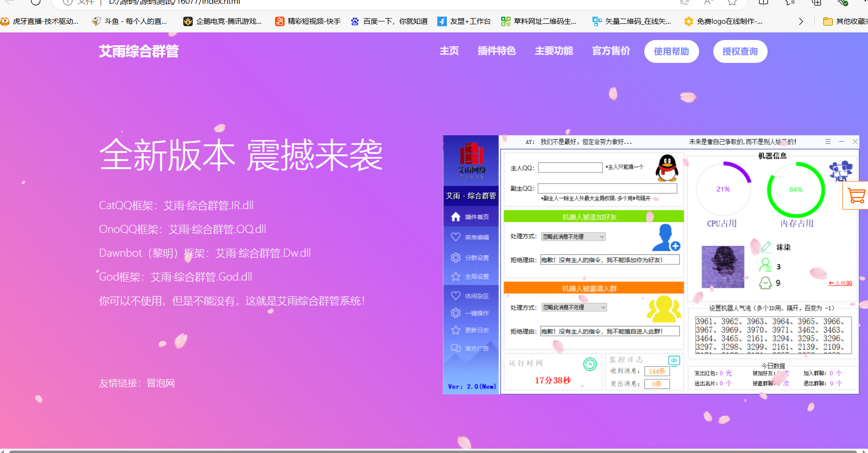Click the yellow group invite icon
The height and width of the screenshot is (453, 868).
(664, 309)
